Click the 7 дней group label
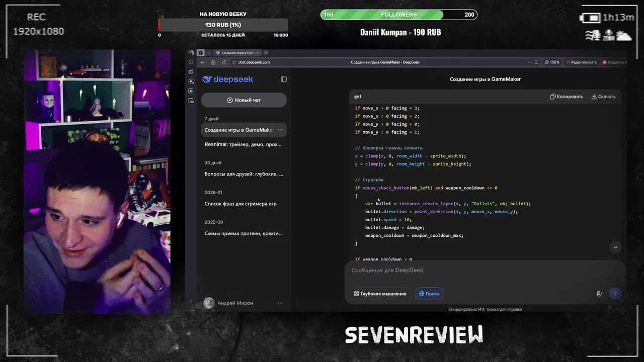 [x=211, y=119]
